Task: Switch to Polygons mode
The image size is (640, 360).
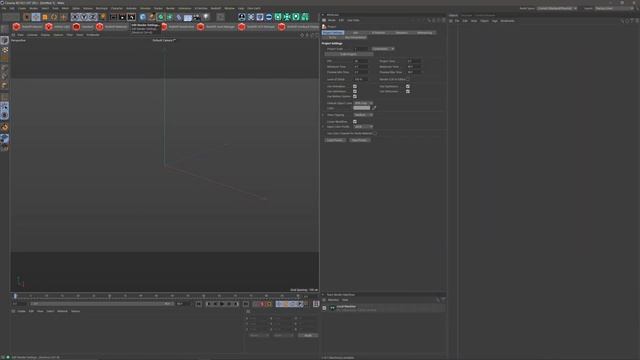Action: [4, 85]
